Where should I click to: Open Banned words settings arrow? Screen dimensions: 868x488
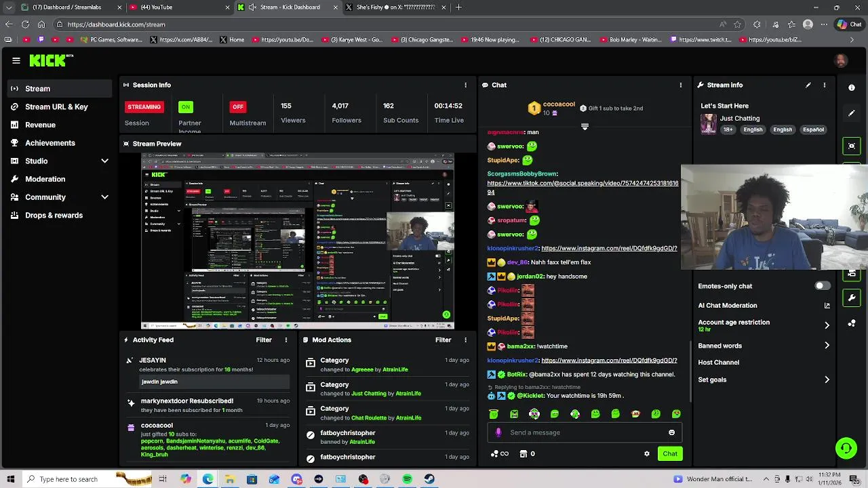827,346
